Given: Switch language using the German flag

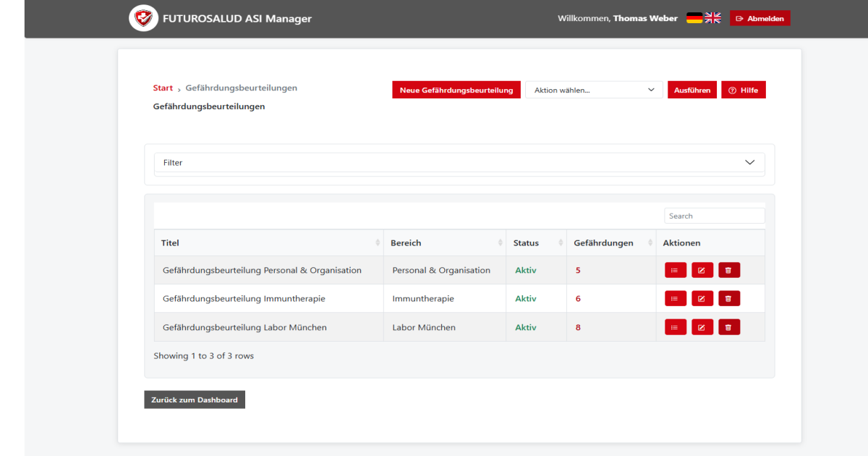Looking at the screenshot, I should click(694, 17).
